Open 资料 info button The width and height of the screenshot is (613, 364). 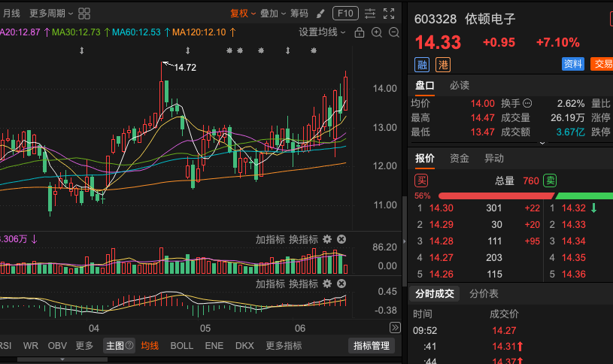coord(572,64)
